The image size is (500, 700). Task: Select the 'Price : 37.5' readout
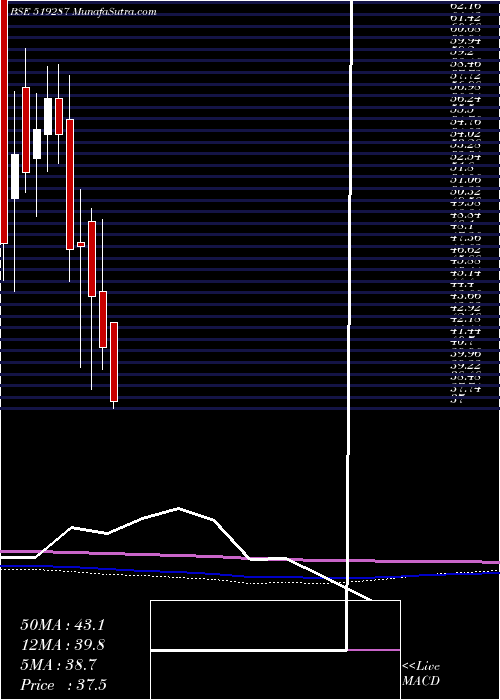click(x=63, y=685)
